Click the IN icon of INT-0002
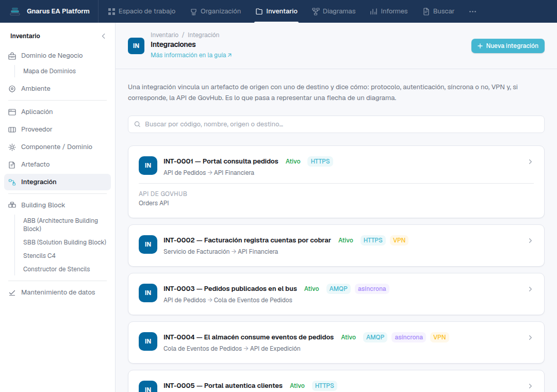 [x=148, y=244]
